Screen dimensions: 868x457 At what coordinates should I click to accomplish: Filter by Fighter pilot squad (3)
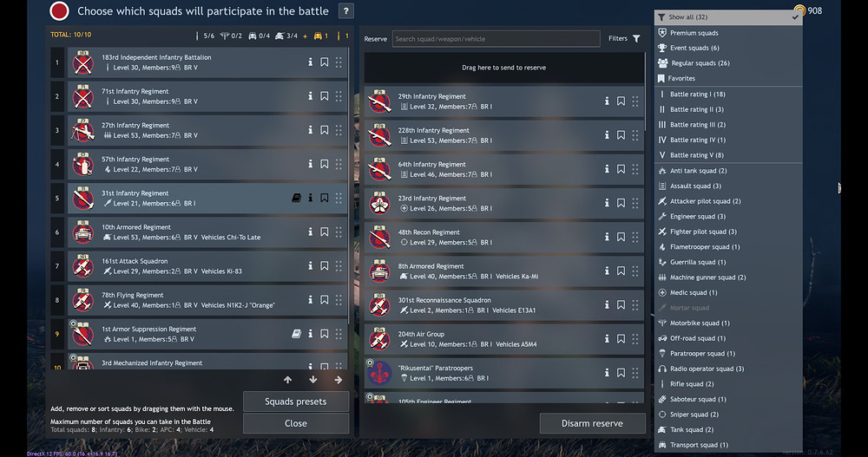click(728, 232)
